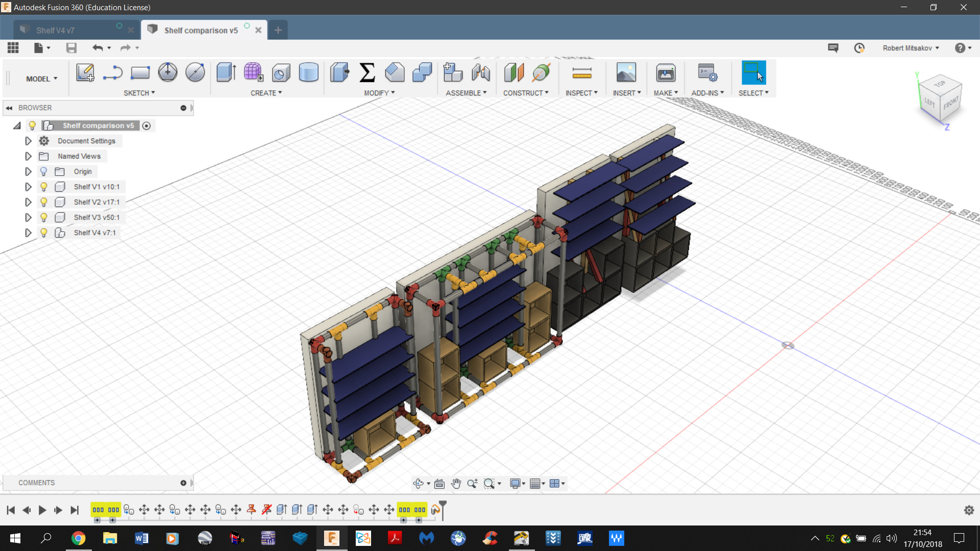Open the SKETCH menu
This screenshot has height=551, width=980.
pos(139,93)
